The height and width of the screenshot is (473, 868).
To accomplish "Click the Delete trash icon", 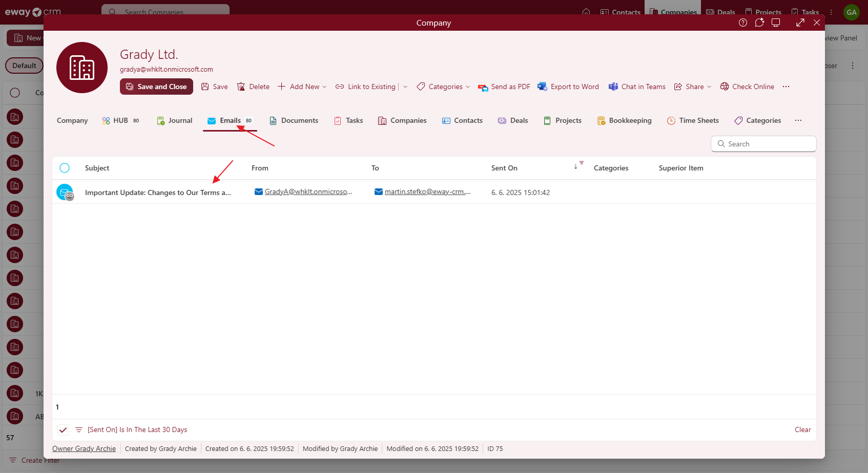I will [241, 87].
